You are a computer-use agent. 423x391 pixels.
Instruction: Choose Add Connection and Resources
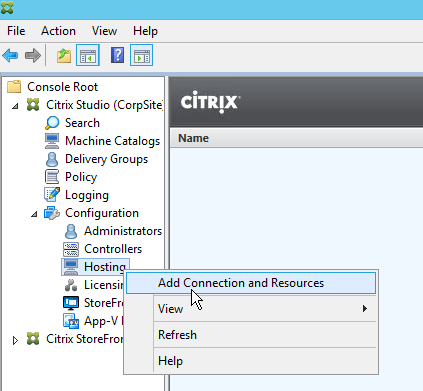[x=251, y=283]
